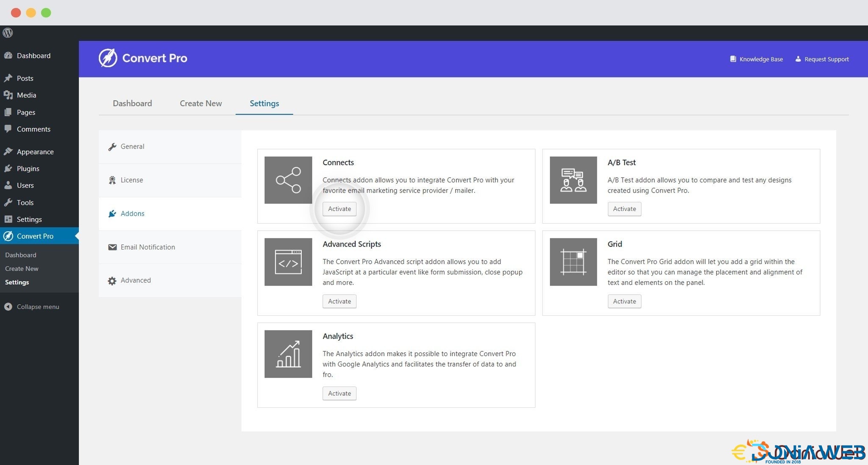Click the Appearance paintbrush icon
The image size is (868, 465).
coord(8,151)
